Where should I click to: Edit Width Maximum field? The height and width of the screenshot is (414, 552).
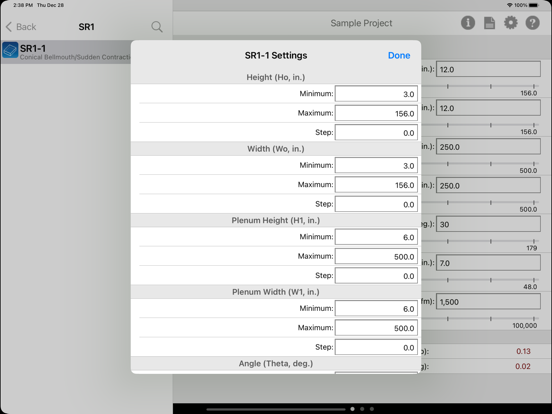point(376,185)
